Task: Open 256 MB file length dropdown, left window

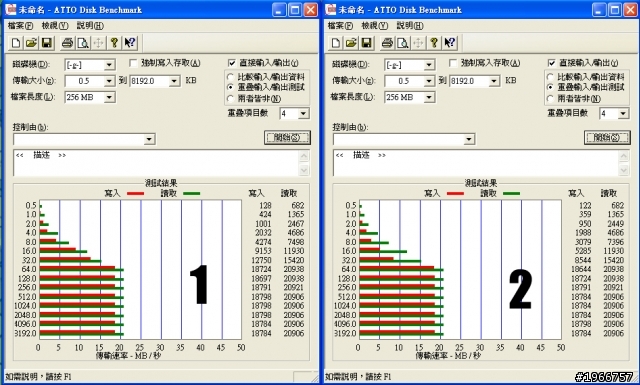Action: click(x=109, y=97)
